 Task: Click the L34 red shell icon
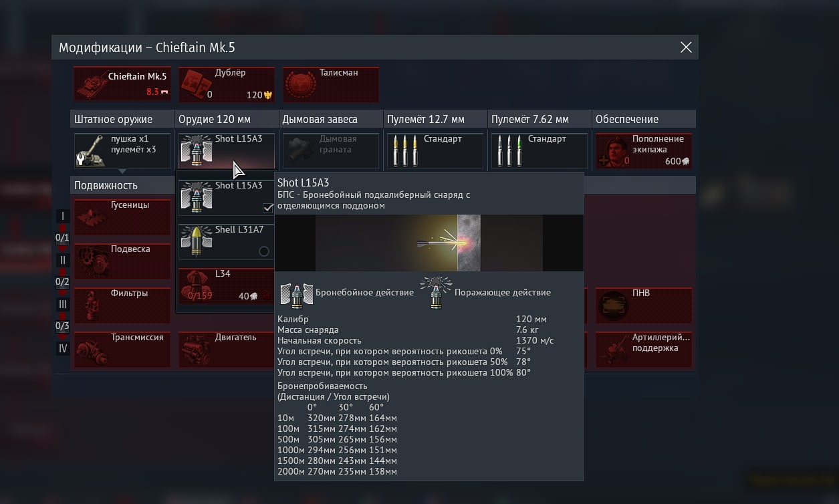pyautogui.click(x=195, y=286)
